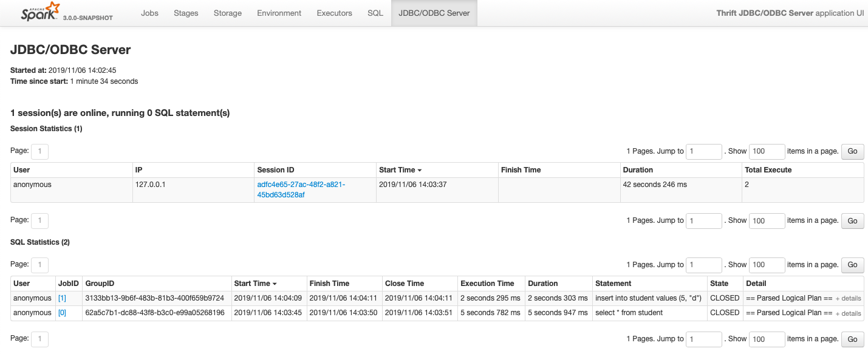
Task: Click statement 'select * from student'
Action: point(629,313)
